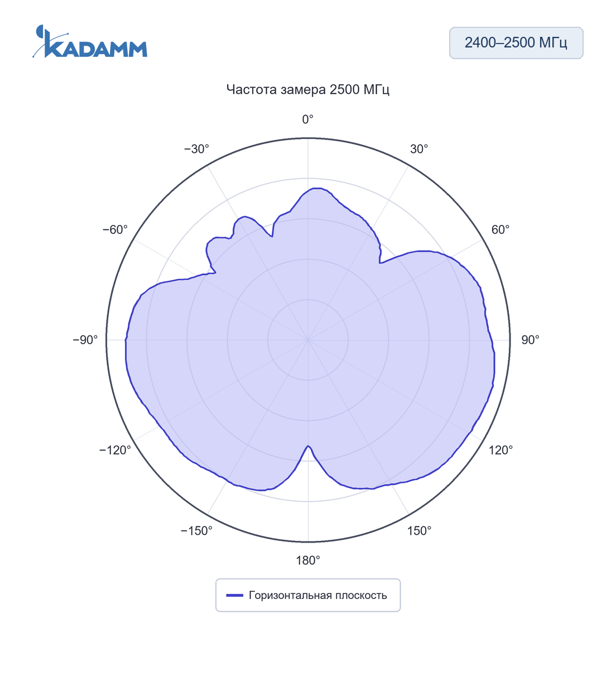This screenshot has height=676, width=616.
Task: Click the 30° angle label
Action: (419, 149)
